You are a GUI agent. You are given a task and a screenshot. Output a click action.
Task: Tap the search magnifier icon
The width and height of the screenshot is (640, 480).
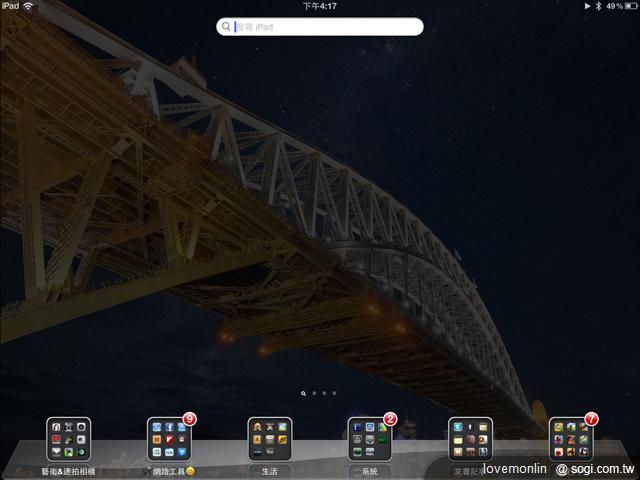point(227,27)
